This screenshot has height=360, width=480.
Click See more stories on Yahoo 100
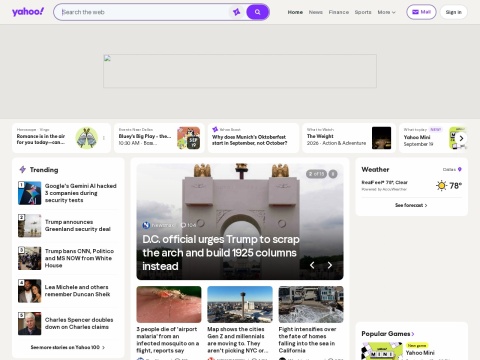click(x=68, y=347)
